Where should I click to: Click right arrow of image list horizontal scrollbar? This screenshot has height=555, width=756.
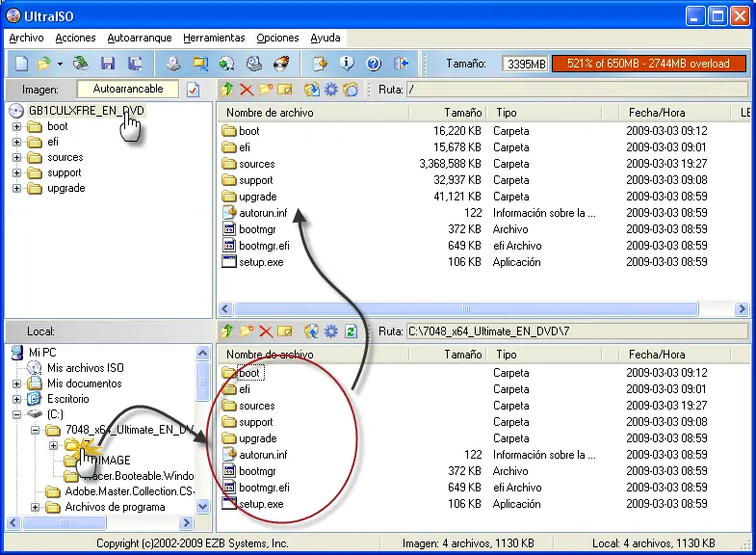pyautogui.click(x=742, y=308)
